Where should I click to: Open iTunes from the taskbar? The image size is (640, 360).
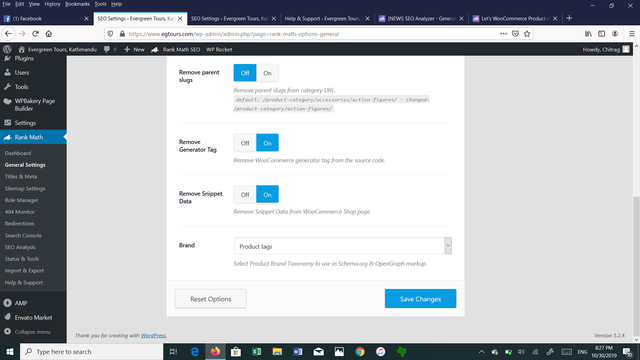point(380,351)
